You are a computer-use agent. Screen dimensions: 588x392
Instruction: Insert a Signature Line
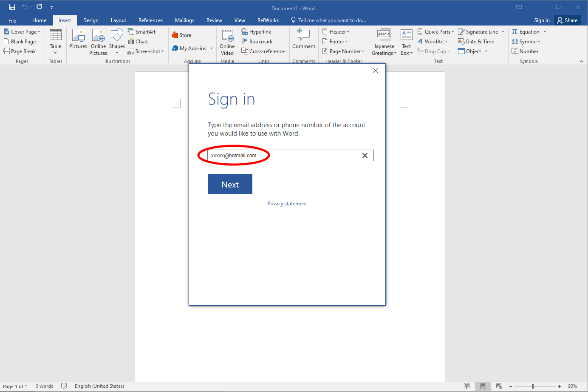point(478,32)
